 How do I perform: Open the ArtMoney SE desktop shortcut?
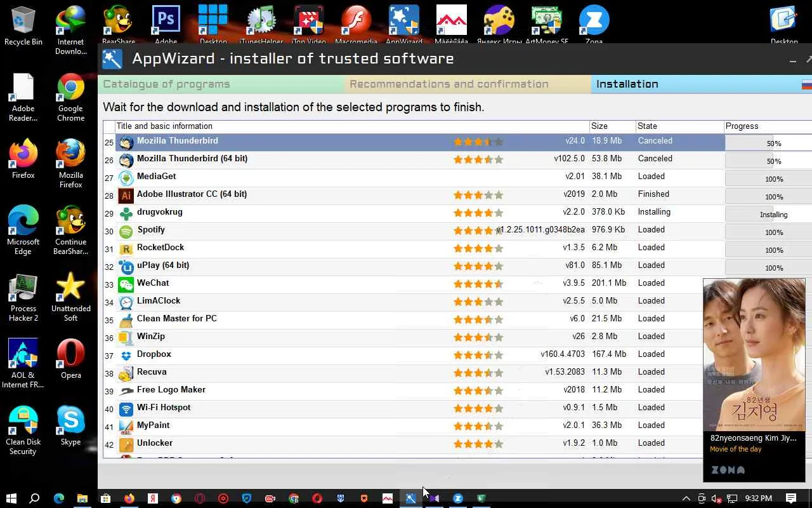click(x=546, y=24)
